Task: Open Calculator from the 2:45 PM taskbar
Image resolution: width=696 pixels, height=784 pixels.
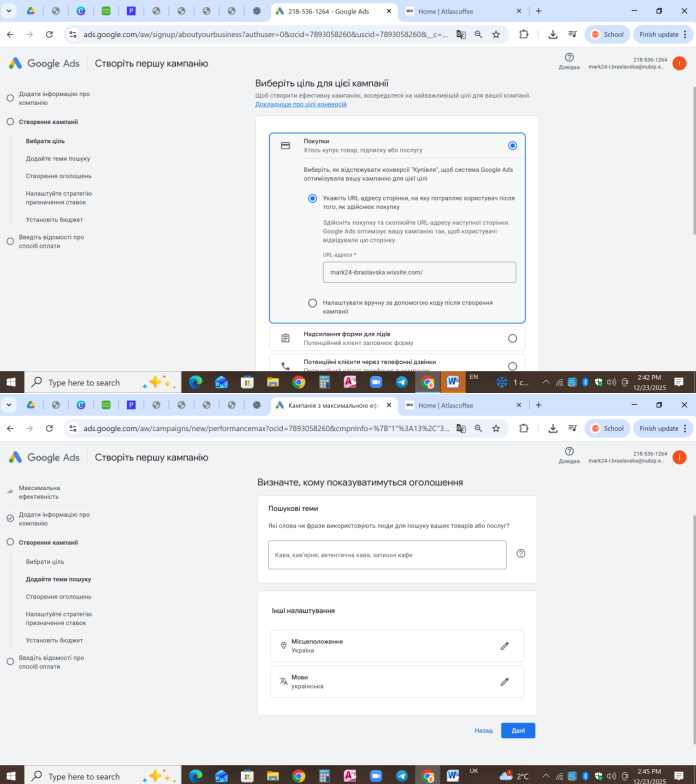Action: point(324,776)
